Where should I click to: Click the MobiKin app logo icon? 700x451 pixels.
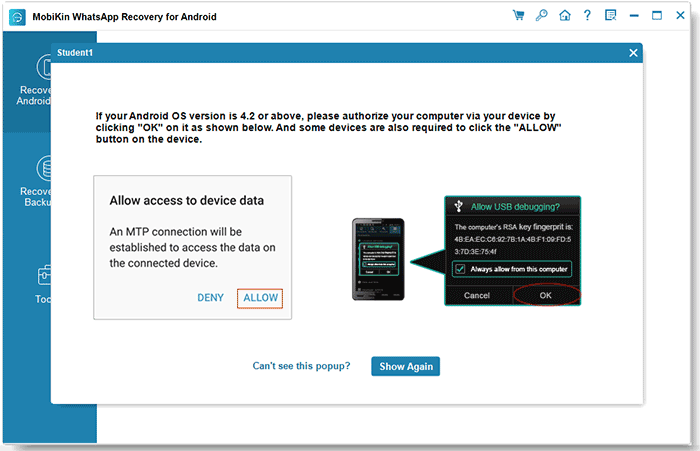point(17,17)
